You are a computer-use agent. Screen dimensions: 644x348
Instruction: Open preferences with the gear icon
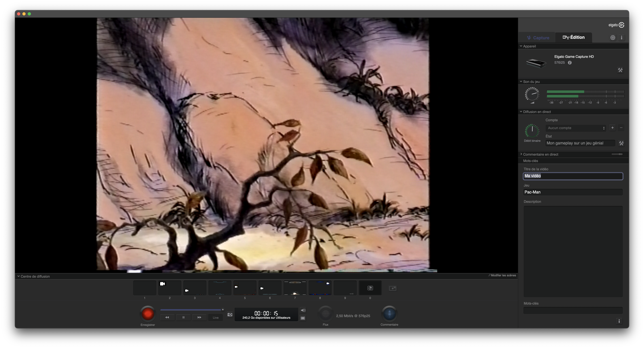point(613,37)
